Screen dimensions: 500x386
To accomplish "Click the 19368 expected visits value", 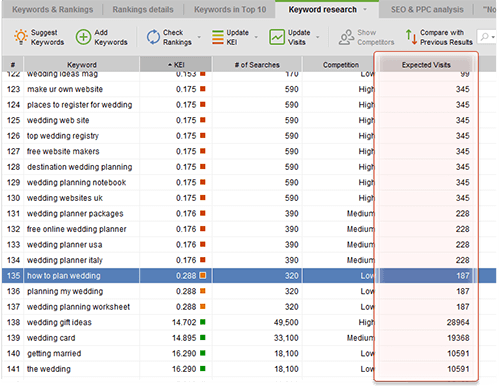I will click(x=458, y=338).
